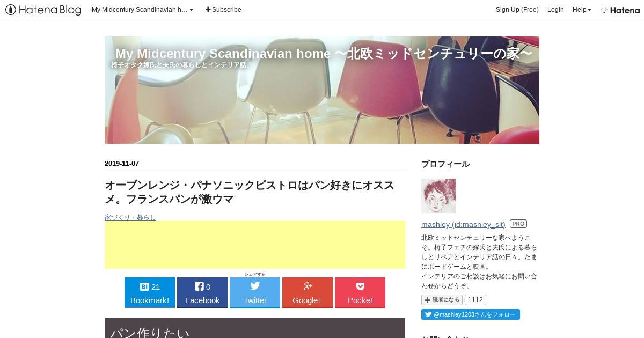Image resolution: width=644 pixels, height=338 pixels.
Task: Open the Hatena Blog logo home link
Action: (43, 10)
